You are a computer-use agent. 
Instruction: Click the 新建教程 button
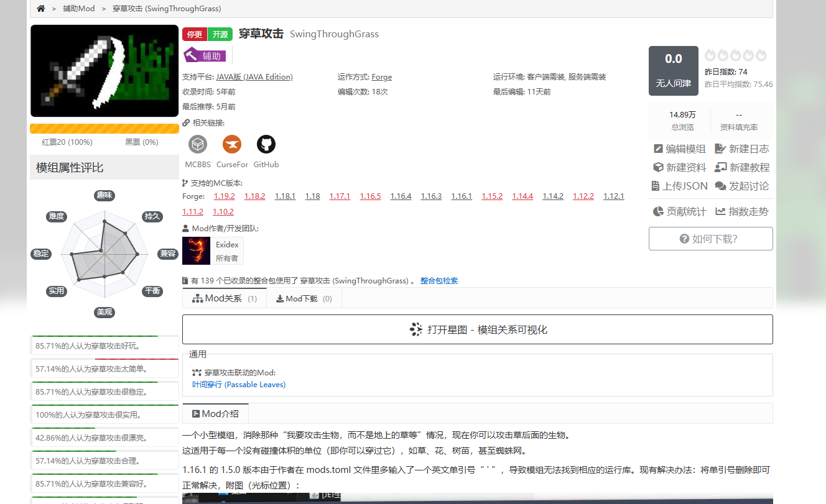pyautogui.click(x=742, y=168)
